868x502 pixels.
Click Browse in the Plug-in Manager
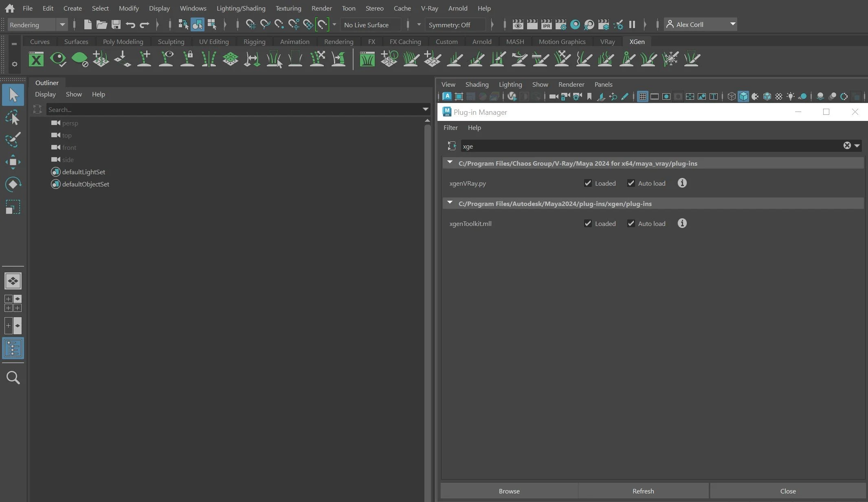[x=509, y=491]
